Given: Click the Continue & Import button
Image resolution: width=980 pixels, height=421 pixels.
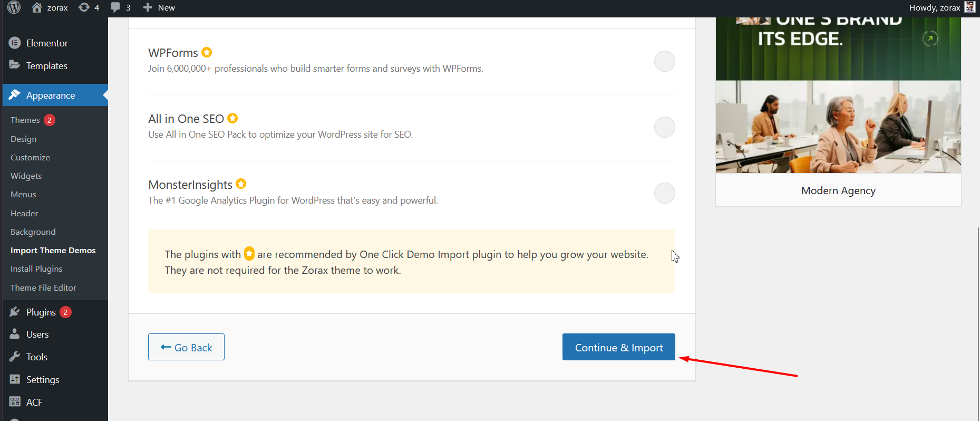Looking at the screenshot, I should point(618,347).
